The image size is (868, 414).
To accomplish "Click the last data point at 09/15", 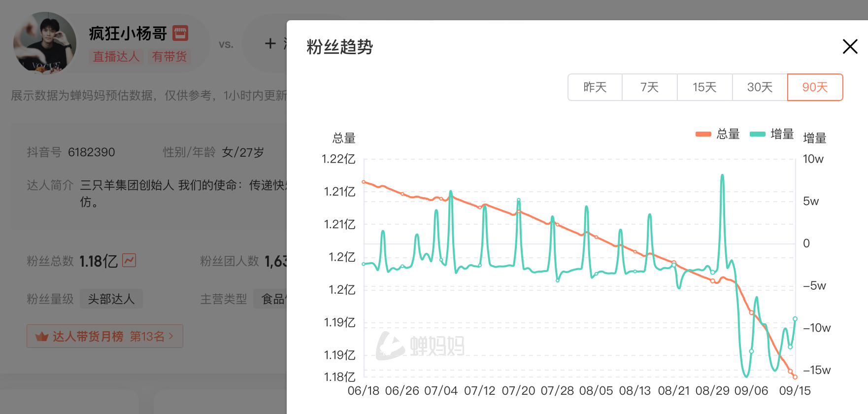I will tap(795, 377).
